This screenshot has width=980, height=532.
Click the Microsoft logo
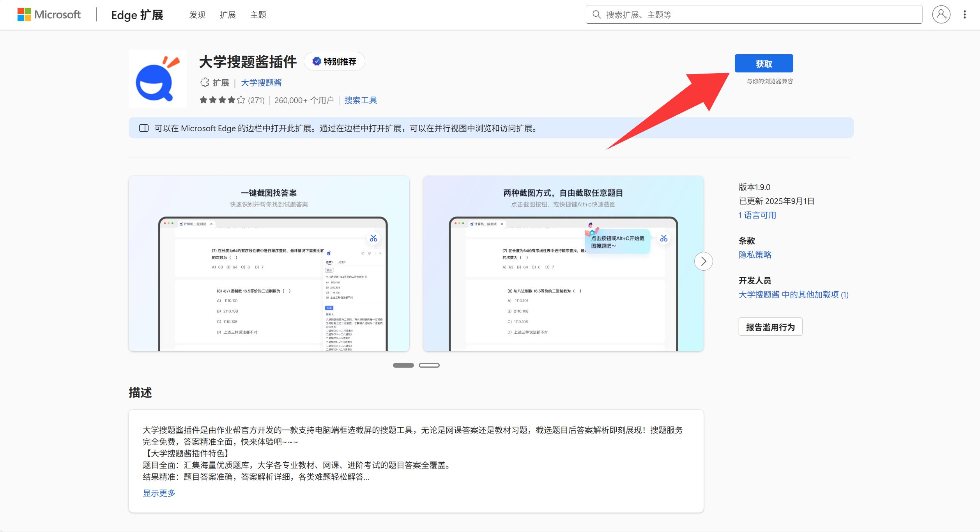pyautogui.click(x=49, y=15)
